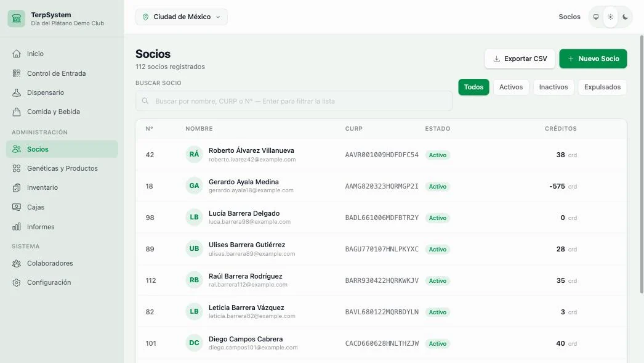
Task: Click the Colaboradores people icon
Action: click(x=17, y=263)
